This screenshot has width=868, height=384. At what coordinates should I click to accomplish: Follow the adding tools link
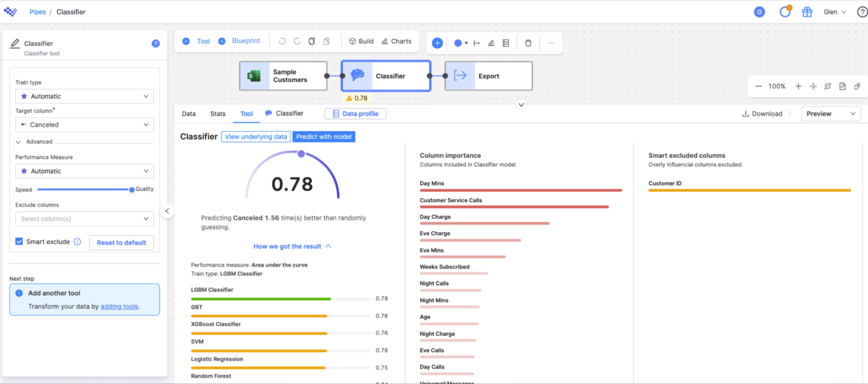[x=119, y=306]
